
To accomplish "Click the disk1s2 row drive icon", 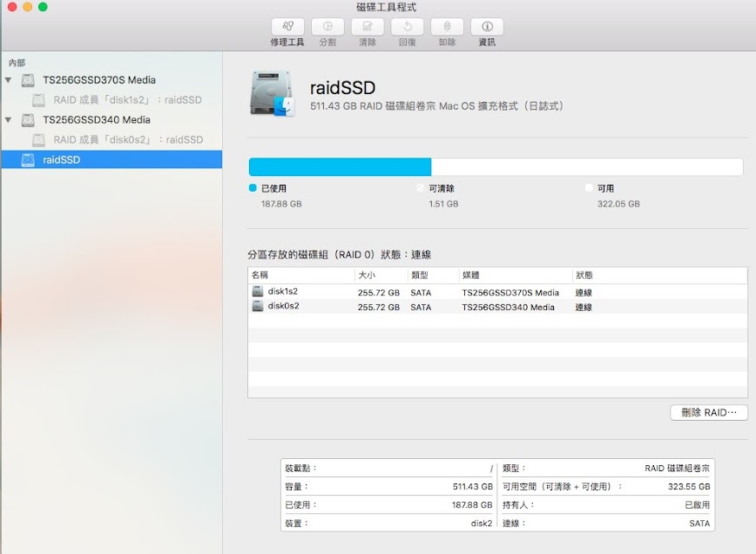I will (x=258, y=291).
